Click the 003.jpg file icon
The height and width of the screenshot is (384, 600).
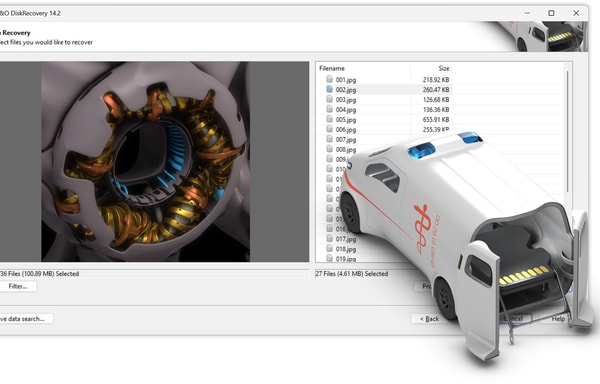(329, 99)
